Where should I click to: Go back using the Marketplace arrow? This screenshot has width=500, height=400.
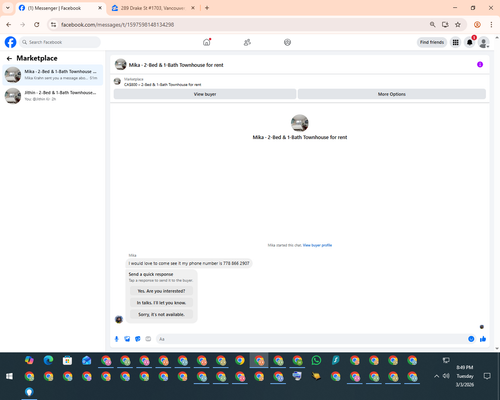(x=9, y=58)
